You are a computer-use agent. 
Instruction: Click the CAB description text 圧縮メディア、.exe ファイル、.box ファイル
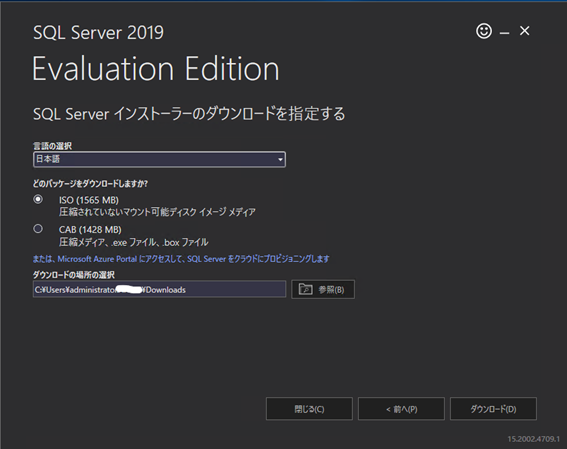(134, 242)
